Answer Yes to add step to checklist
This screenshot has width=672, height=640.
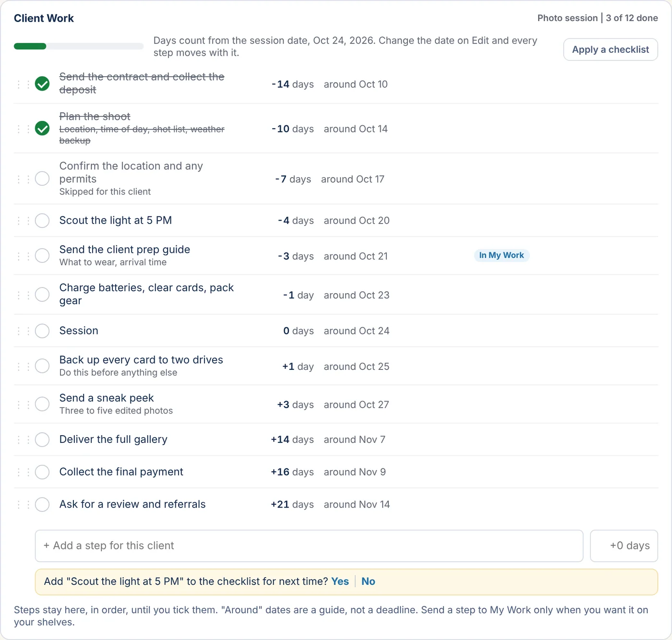pyautogui.click(x=340, y=581)
